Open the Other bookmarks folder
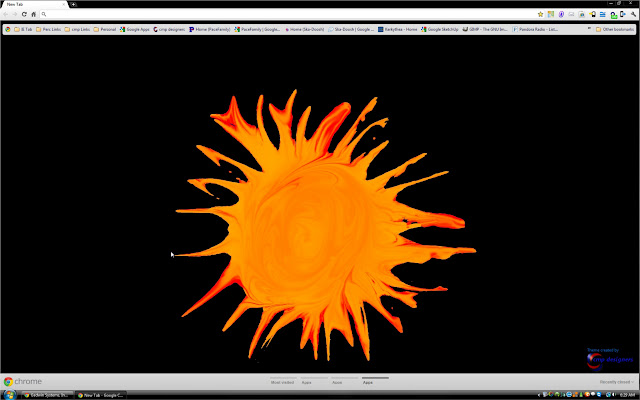The image size is (640, 400). pyautogui.click(x=615, y=29)
